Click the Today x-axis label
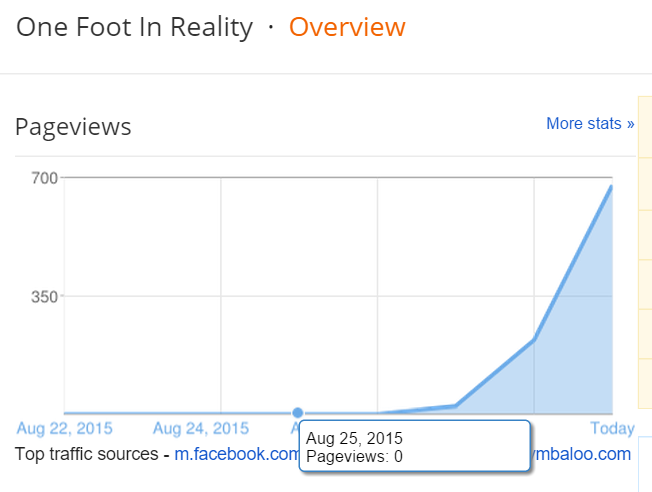The image size is (652, 492). 612,428
